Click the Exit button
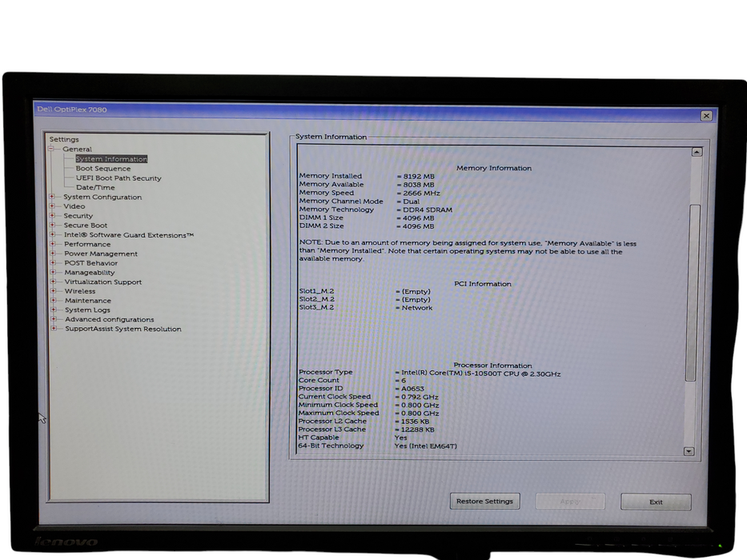 pyautogui.click(x=656, y=502)
